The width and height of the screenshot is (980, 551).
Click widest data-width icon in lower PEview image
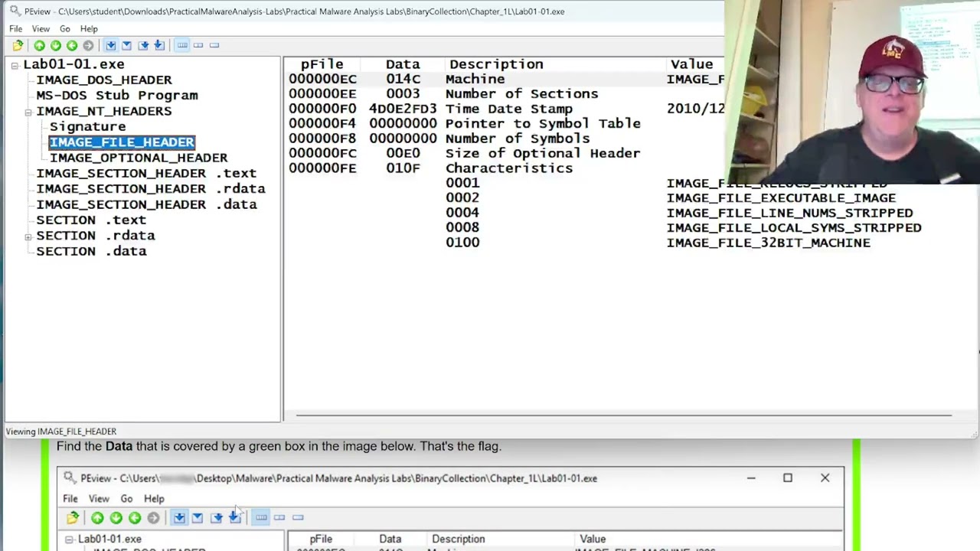pyautogui.click(x=261, y=517)
